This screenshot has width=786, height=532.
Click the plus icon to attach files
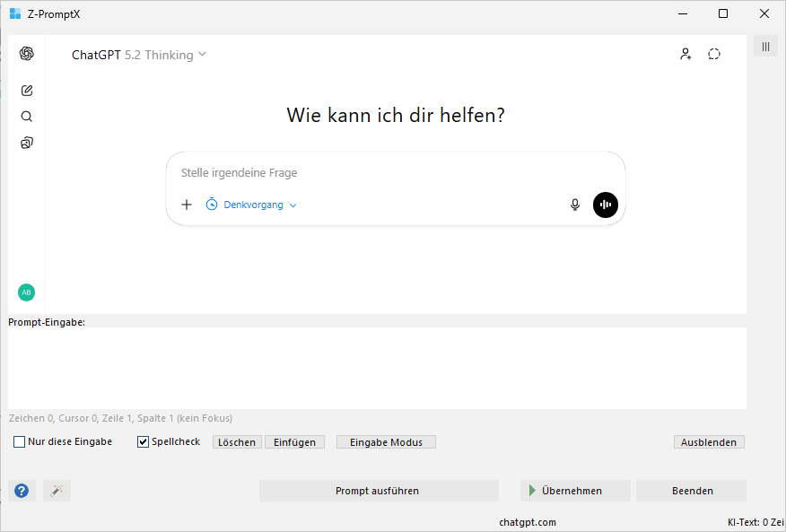[x=187, y=205]
